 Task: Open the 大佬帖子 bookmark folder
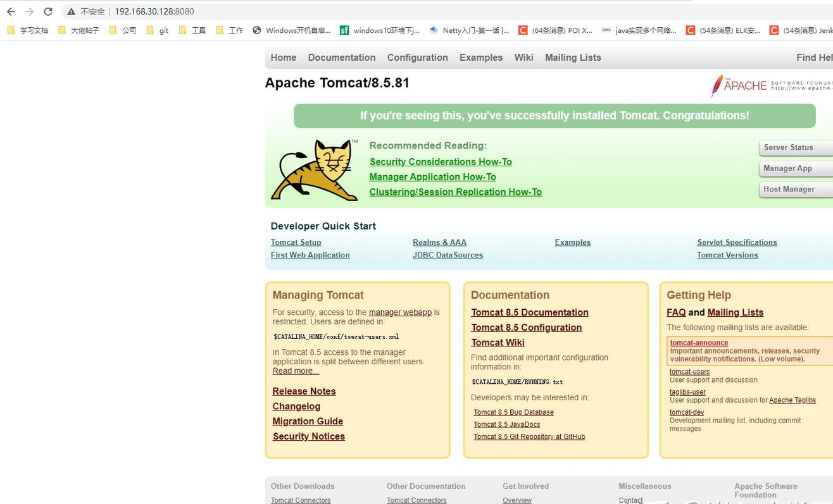point(79,30)
